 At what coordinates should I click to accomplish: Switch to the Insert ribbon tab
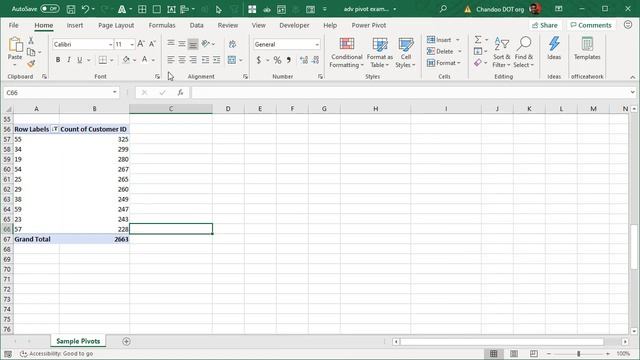pyautogui.click(x=75, y=25)
